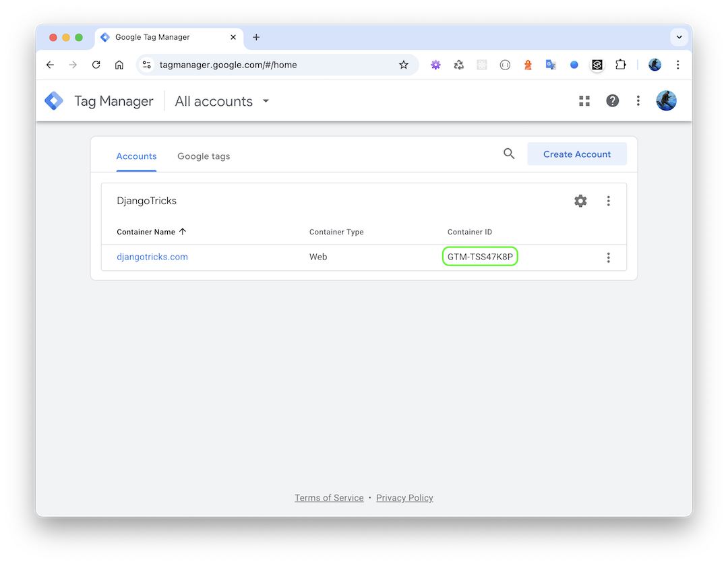Screen dimensions: 728x564
Task: Click the Tag Manager diamond logo
Action: tap(54, 100)
